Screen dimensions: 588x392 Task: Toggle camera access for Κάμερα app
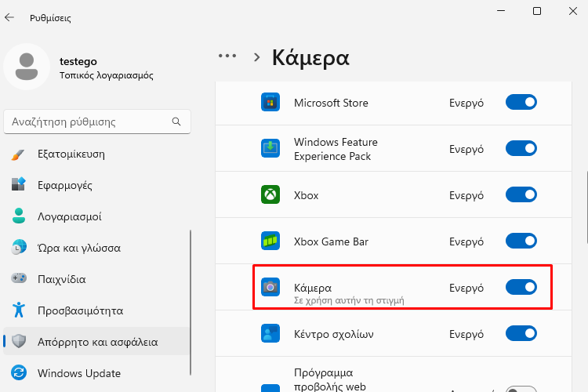(x=521, y=288)
